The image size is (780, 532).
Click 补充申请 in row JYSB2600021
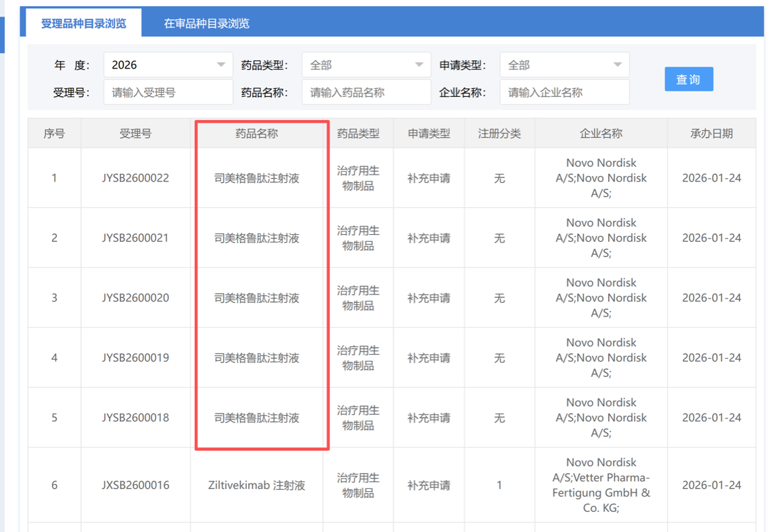click(428, 238)
